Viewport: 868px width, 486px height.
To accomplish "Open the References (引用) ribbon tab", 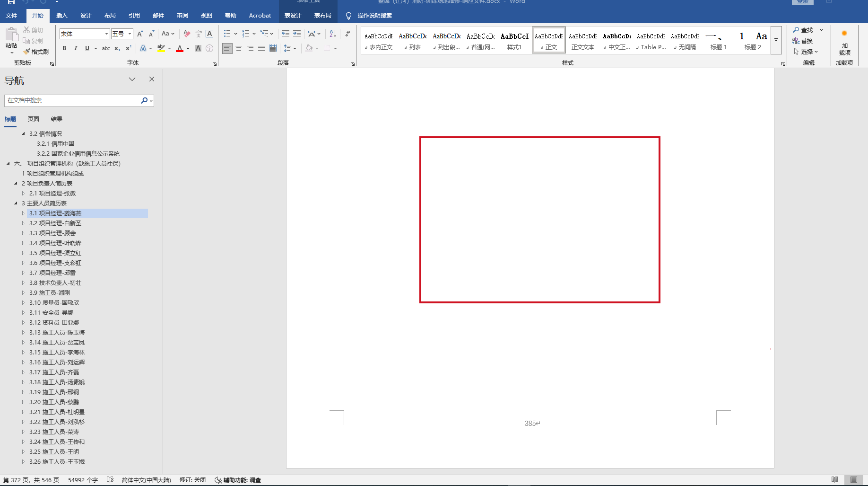I will [x=134, y=16].
